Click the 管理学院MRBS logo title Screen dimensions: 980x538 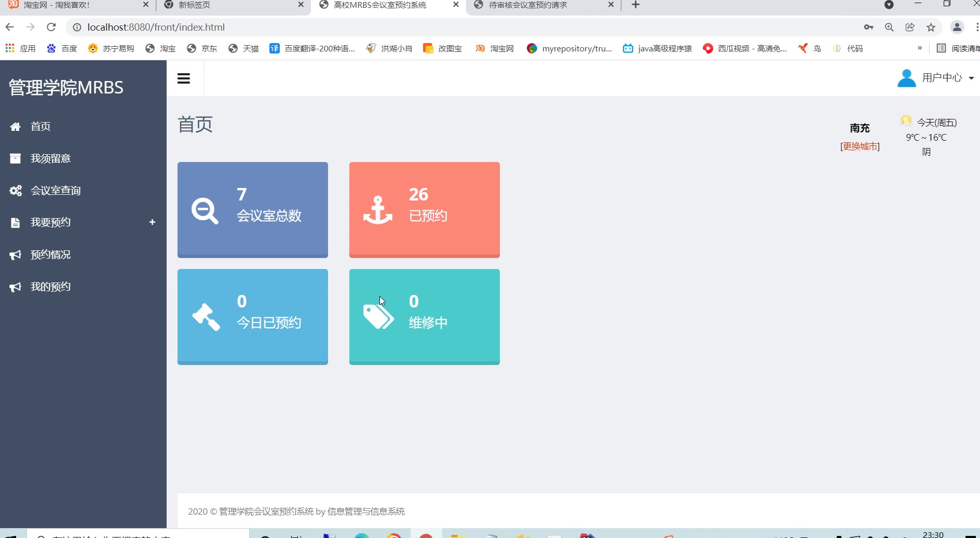coord(66,87)
